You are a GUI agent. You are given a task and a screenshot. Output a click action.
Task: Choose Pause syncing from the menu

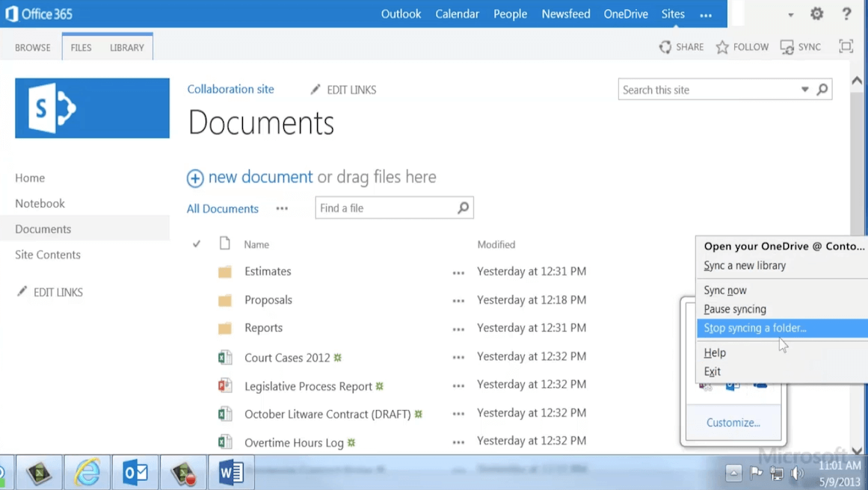coord(781,309)
